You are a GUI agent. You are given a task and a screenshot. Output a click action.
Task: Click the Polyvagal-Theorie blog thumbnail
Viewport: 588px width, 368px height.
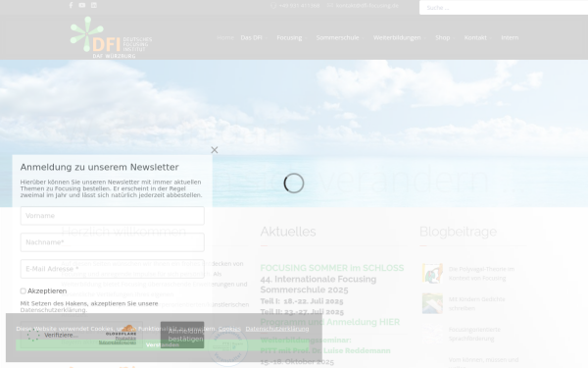point(432,274)
